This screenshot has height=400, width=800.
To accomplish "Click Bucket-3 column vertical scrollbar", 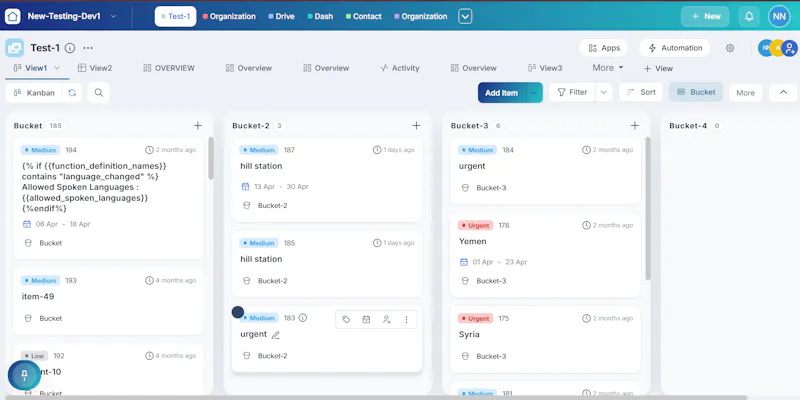I will coord(648,208).
